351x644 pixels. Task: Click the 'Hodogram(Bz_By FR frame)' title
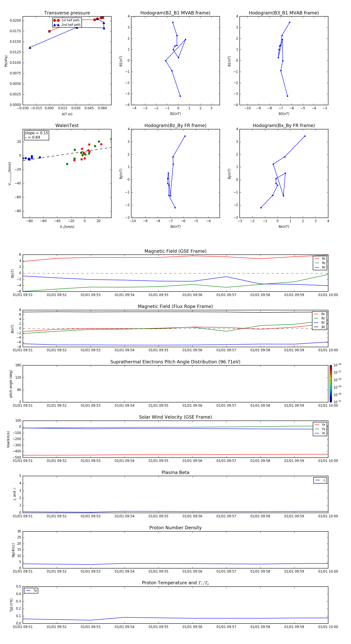click(x=175, y=125)
